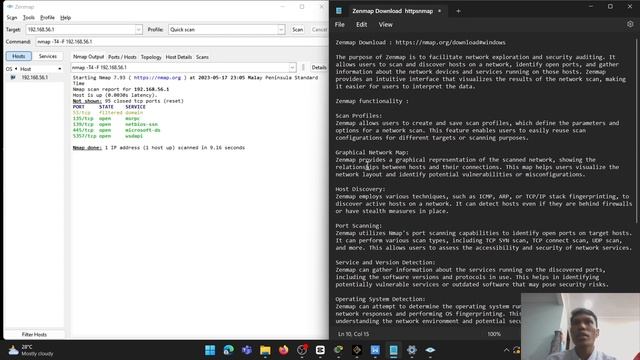Open the Windows Start menu
Viewport: 640px width, 360px height.
[x=210, y=350]
